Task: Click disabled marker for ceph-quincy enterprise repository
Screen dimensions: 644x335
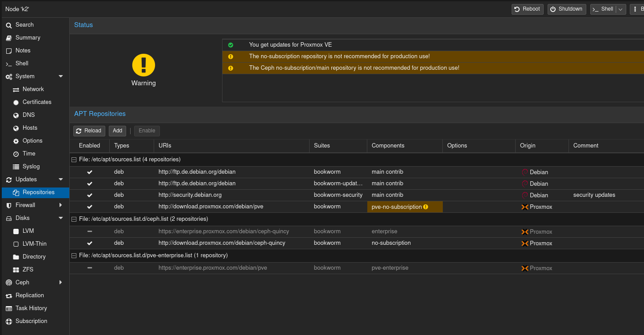Action: click(x=90, y=231)
